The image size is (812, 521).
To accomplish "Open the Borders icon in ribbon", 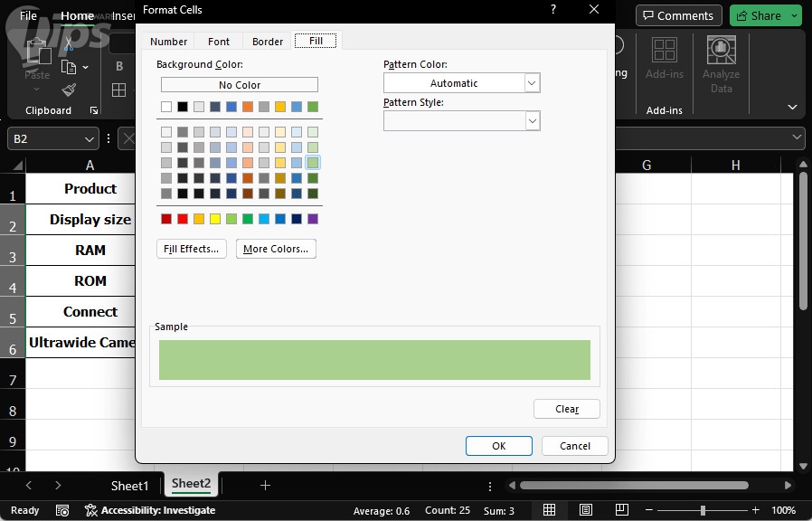I will (118, 90).
